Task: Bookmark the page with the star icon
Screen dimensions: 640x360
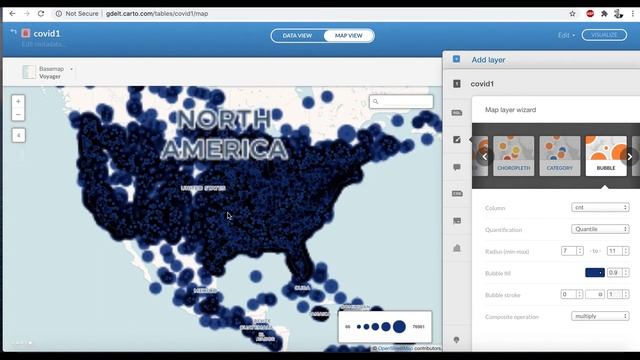Action: (x=572, y=13)
